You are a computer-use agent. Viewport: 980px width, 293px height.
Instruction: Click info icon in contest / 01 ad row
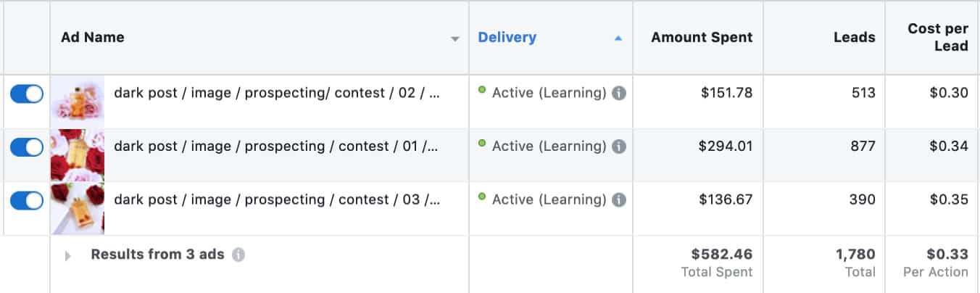point(618,146)
